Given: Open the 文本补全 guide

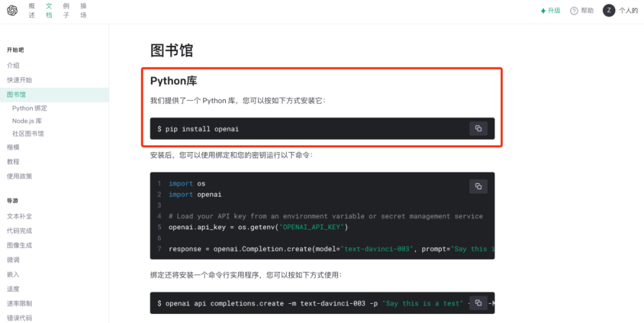Looking at the screenshot, I should coord(19,216).
